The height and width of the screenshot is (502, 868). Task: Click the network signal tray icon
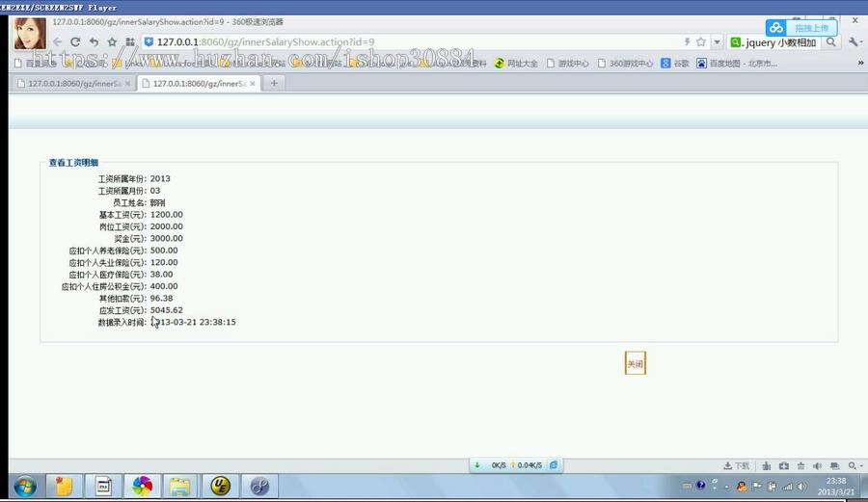pyautogui.click(x=787, y=487)
